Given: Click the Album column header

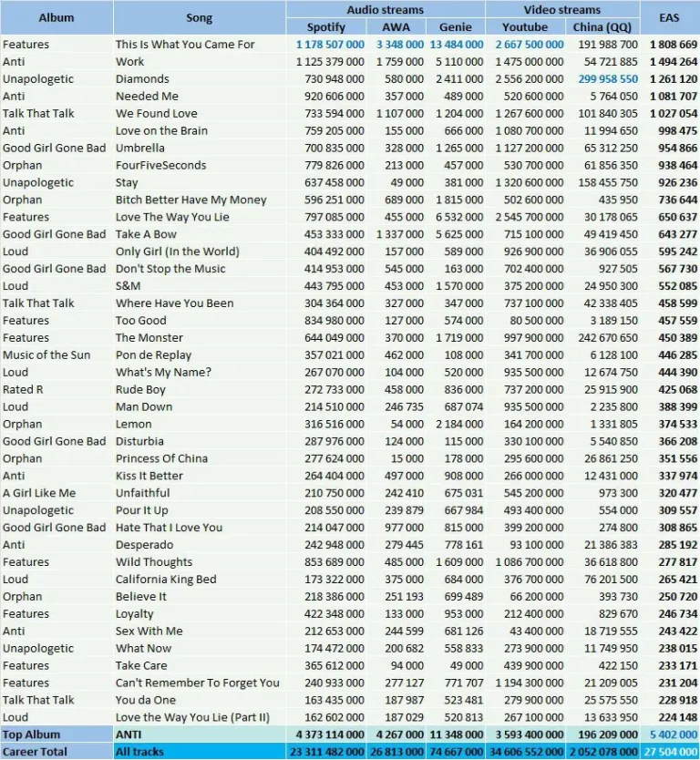Looking at the screenshot, I should point(57,17).
